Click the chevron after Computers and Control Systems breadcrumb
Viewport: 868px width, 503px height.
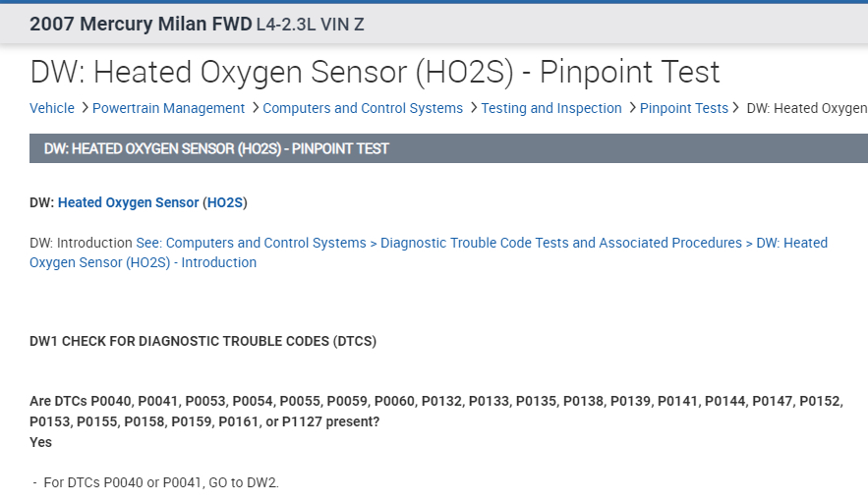473,107
